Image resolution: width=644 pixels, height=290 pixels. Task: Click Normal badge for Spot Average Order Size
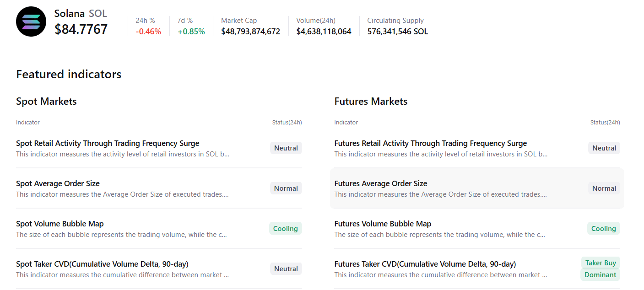tap(286, 188)
